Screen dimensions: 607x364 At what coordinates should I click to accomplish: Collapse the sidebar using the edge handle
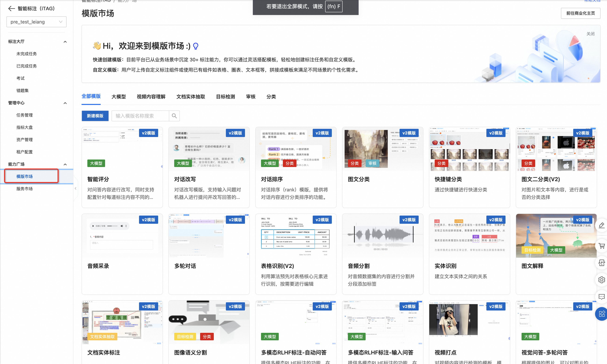click(x=75, y=188)
